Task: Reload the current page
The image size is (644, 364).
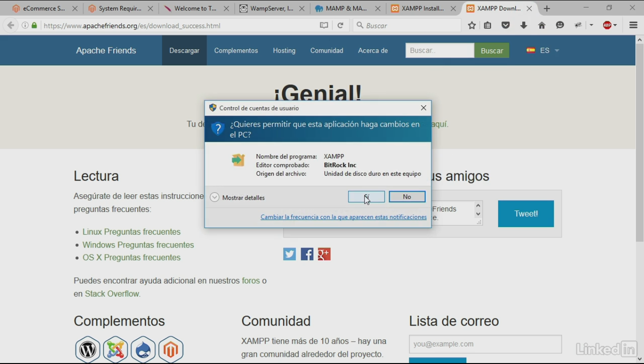Action: (340, 26)
